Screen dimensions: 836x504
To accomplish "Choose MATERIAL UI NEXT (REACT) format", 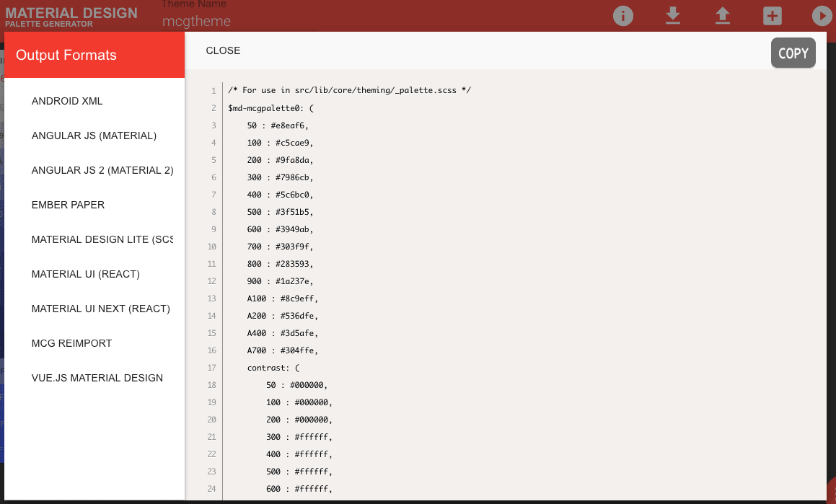I will pos(100,309).
